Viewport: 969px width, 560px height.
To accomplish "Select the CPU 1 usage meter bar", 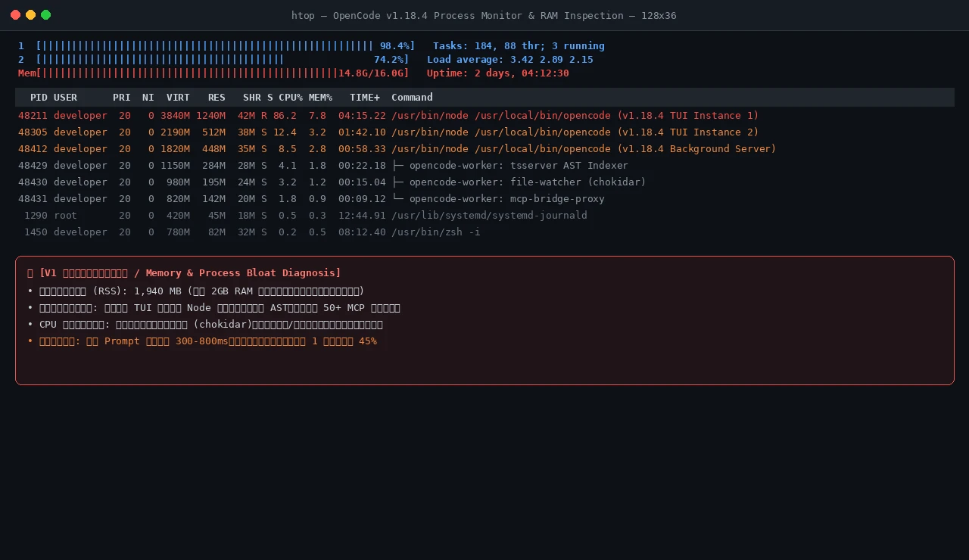I will tap(217, 45).
